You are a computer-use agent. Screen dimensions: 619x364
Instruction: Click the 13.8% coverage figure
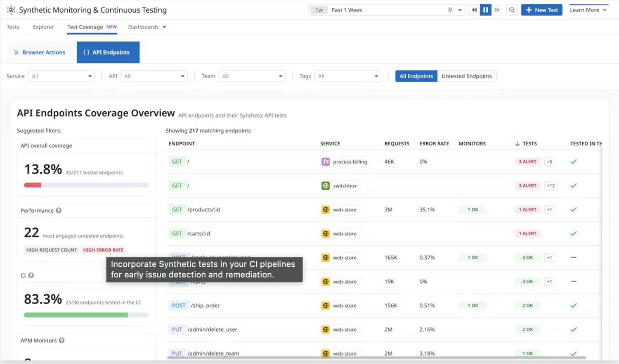43,169
